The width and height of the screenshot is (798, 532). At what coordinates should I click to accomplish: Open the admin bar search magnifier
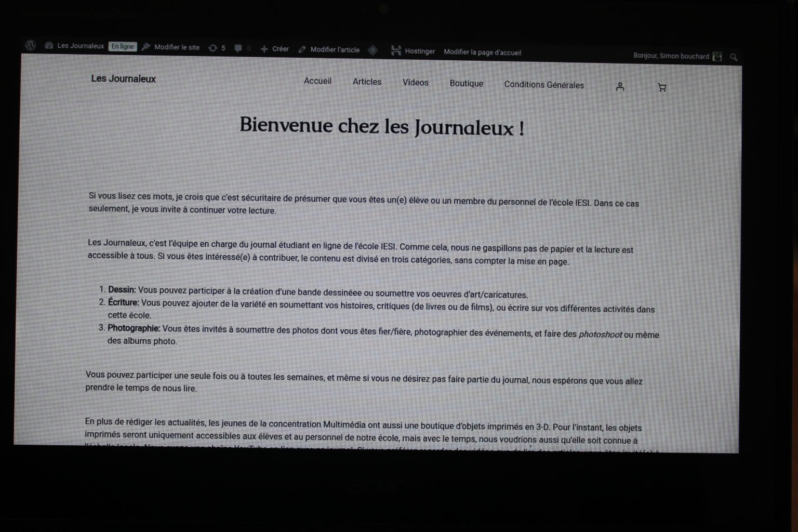point(734,57)
